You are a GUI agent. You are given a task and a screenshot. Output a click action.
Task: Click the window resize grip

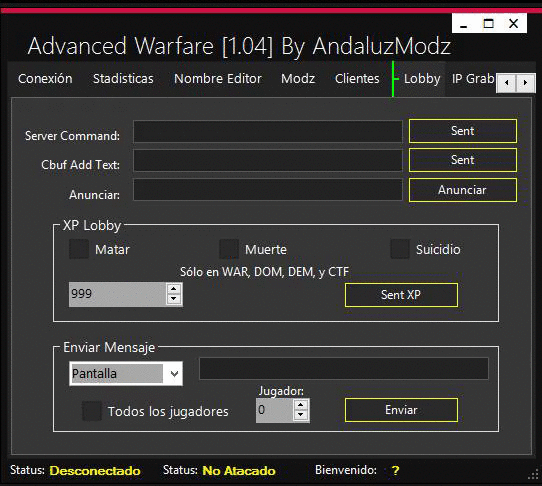534,474
